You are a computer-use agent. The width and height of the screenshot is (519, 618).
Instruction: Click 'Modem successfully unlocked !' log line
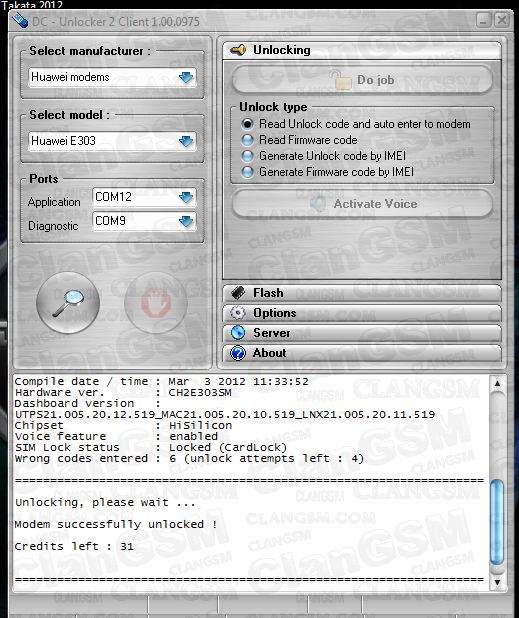[115, 525]
